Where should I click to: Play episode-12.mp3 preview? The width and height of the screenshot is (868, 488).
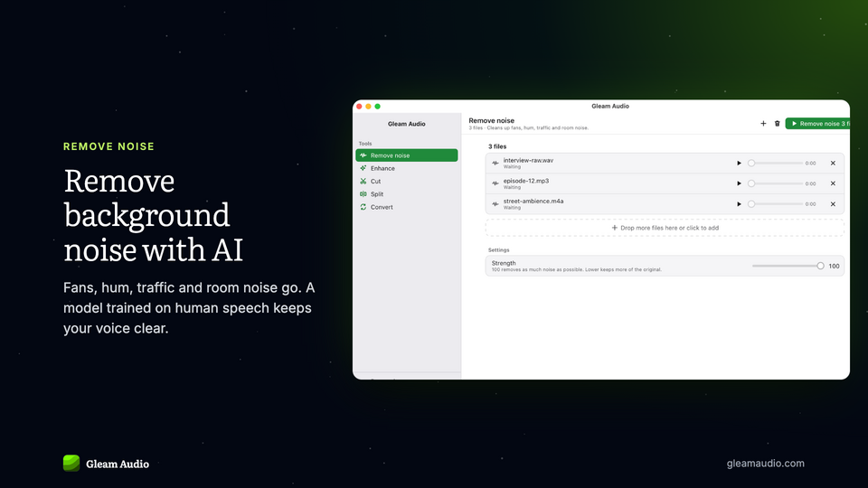coord(739,183)
